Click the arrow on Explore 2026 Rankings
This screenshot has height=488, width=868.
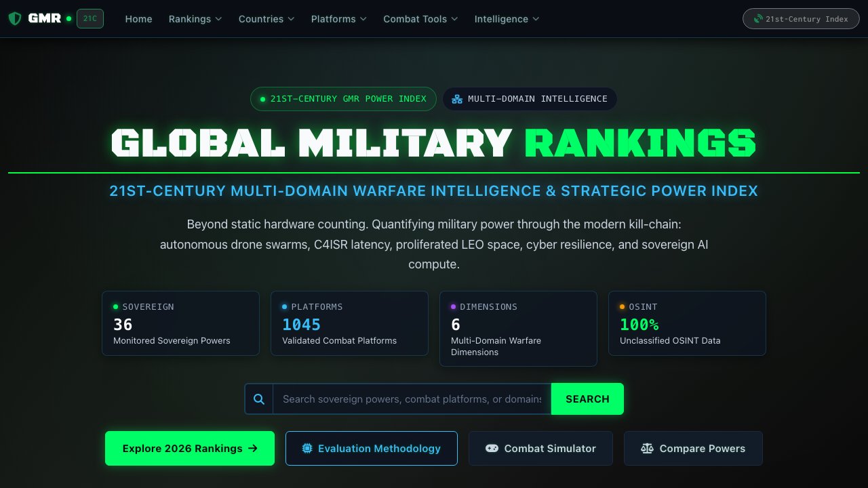(253, 448)
